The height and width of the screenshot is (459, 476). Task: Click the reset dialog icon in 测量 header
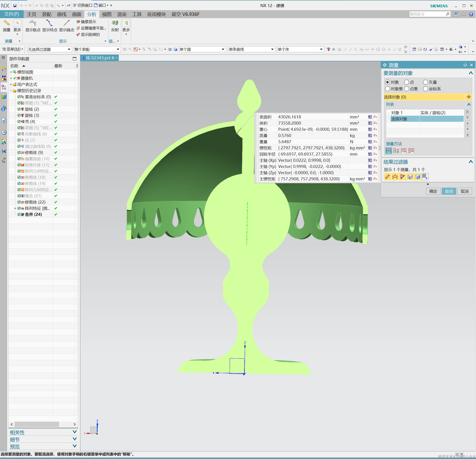click(x=465, y=65)
